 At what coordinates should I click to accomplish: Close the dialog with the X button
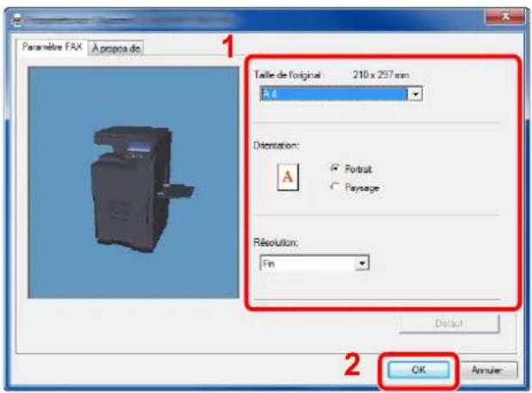click(504, 16)
